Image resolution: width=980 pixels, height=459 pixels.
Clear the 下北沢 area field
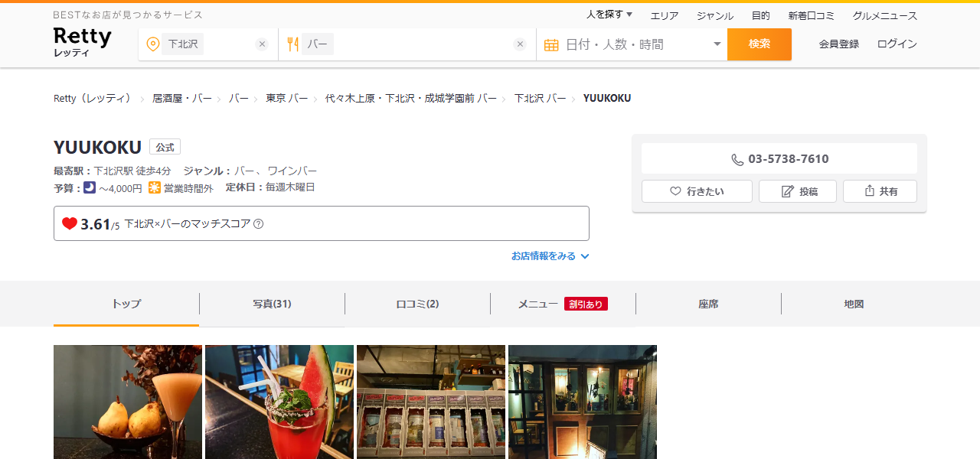coord(262,44)
